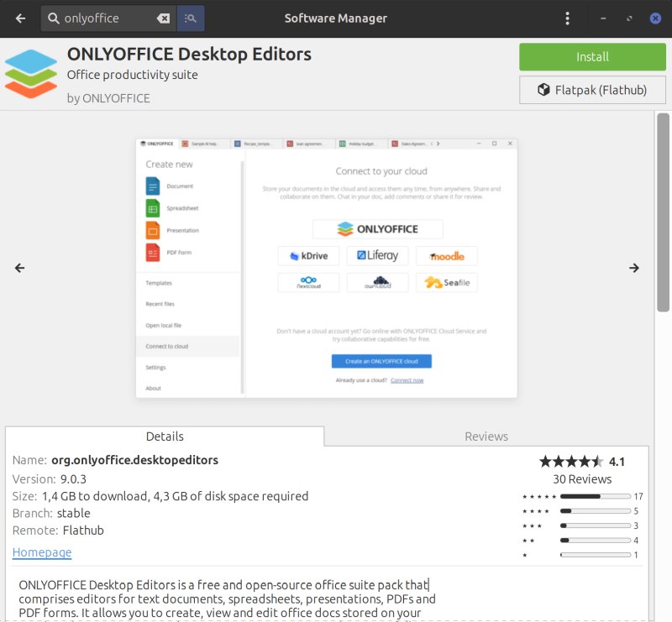Click the three-star rating bar showing 3
Viewport: 672px width, 622px height.
coord(596,525)
